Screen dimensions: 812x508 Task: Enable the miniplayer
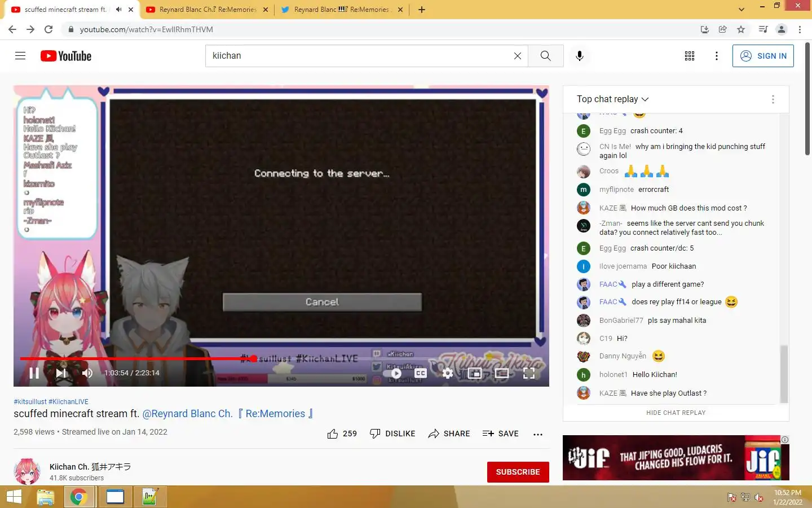click(x=475, y=373)
